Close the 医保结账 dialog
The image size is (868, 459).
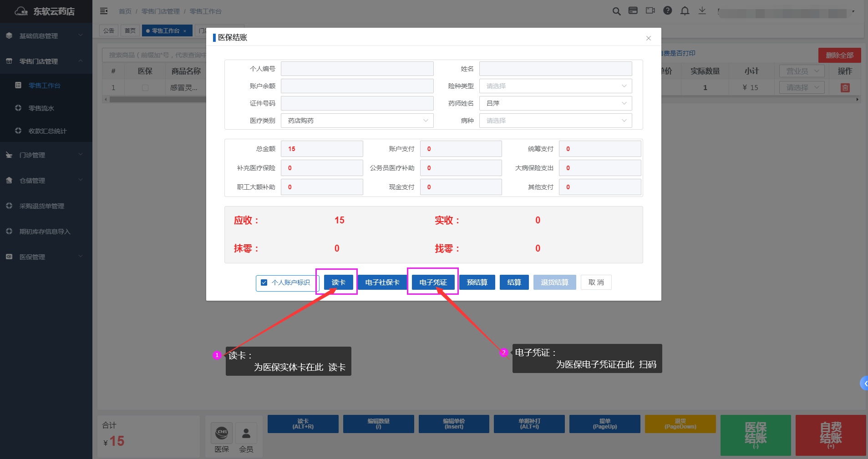[648, 38]
